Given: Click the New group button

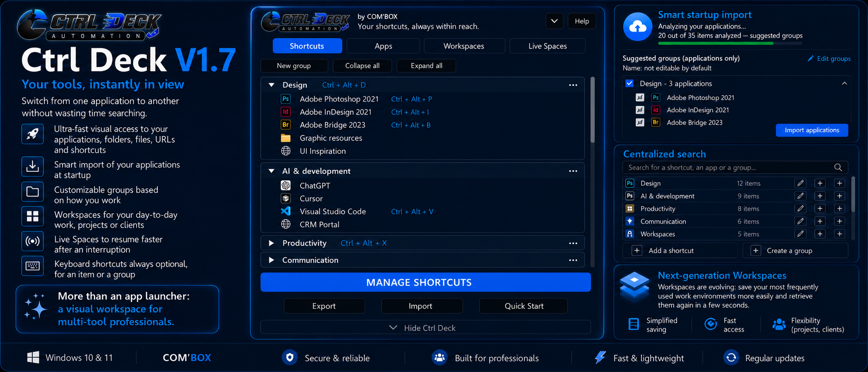Looking at the screenshot, I should 294,66.
